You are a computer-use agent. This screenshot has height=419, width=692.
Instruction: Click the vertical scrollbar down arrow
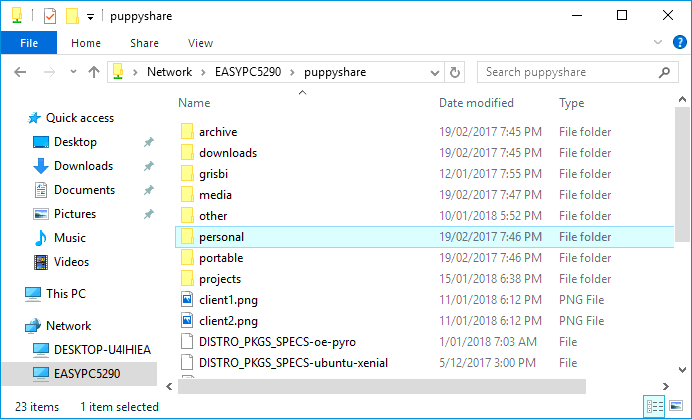click(x=682, y=370)
